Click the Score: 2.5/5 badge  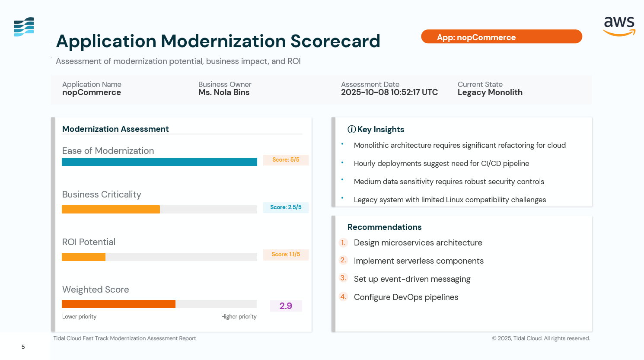286,207
